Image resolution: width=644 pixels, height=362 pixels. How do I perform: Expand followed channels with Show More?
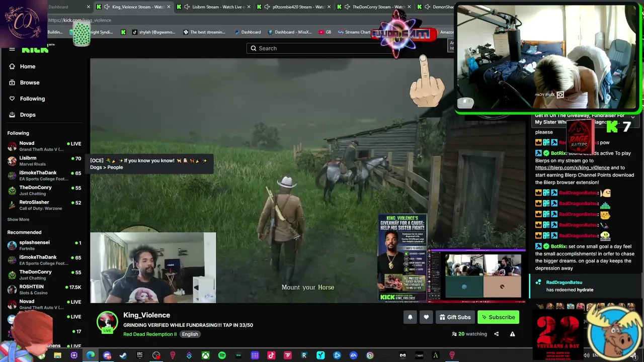(18, 220)
